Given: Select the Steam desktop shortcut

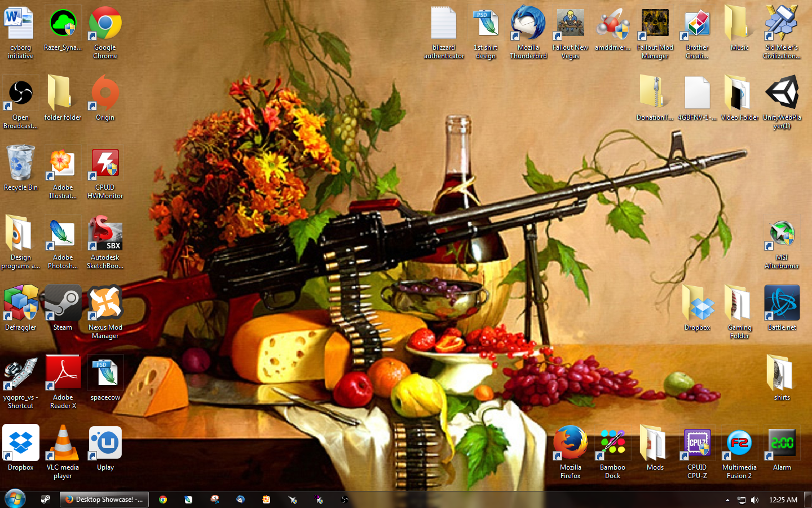Looking at the screenshot, I should pyautogui.click(x=63, y=309).
